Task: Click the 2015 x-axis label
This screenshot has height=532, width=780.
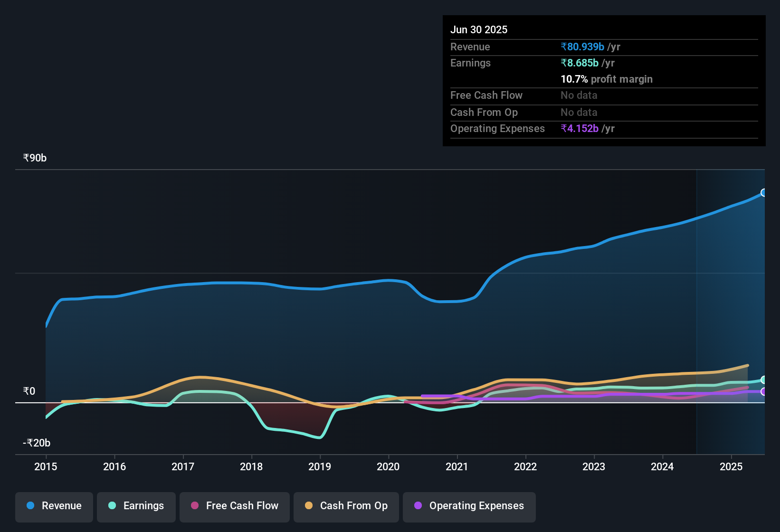Action: (x=46, y=466)
